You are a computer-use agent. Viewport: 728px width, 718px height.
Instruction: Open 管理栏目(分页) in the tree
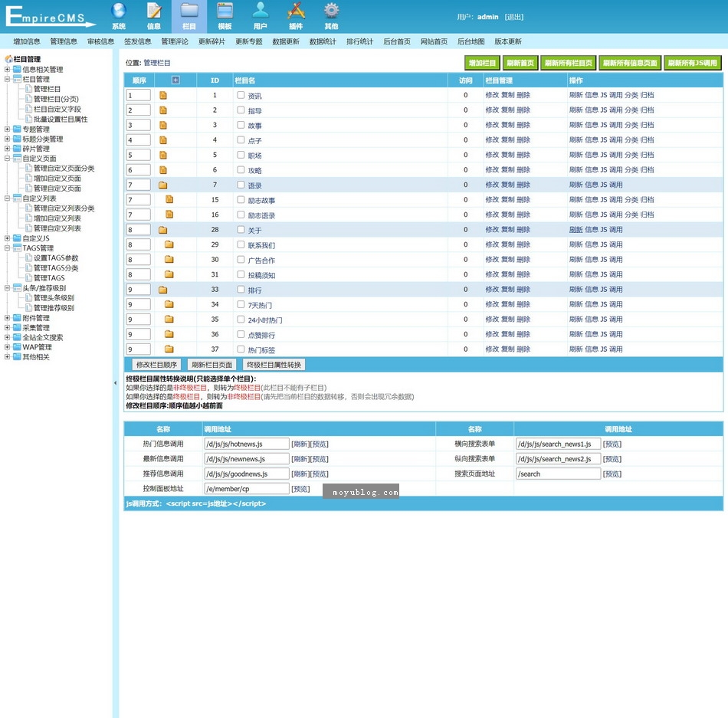(x=56, y=99)
